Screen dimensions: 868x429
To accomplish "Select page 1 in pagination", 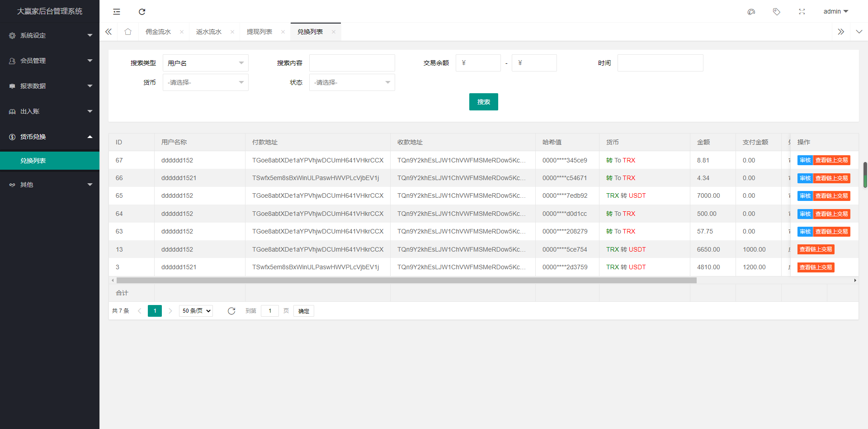I will tap(155, 311).
